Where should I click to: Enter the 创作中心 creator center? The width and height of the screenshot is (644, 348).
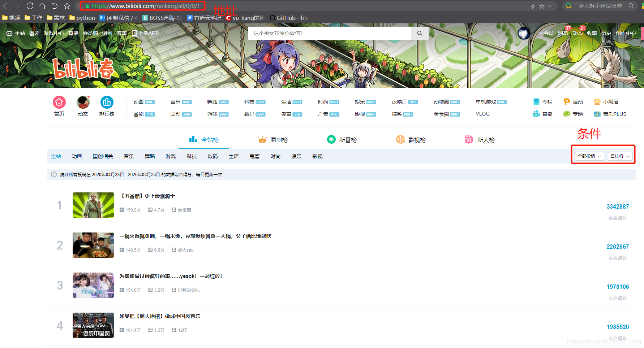[626, 33]
